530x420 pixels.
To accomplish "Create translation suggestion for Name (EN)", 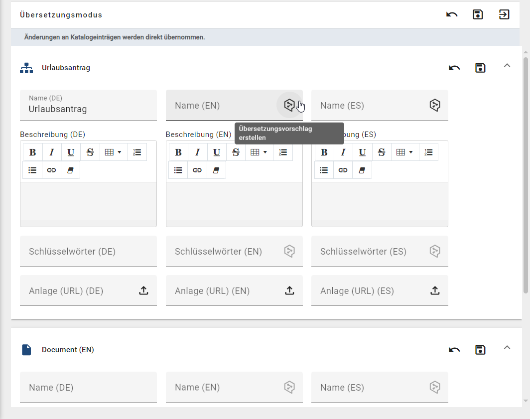I will [x=289, y=105].
